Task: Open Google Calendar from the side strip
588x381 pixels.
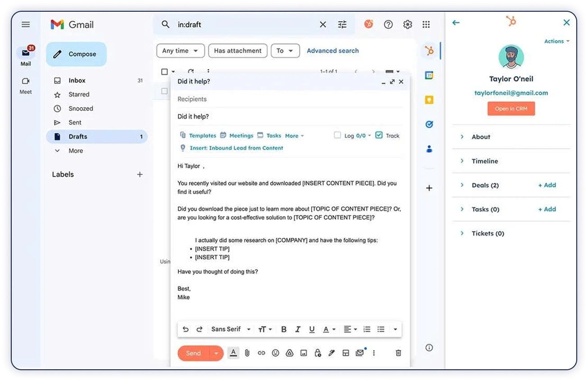Action: [429, 76]
